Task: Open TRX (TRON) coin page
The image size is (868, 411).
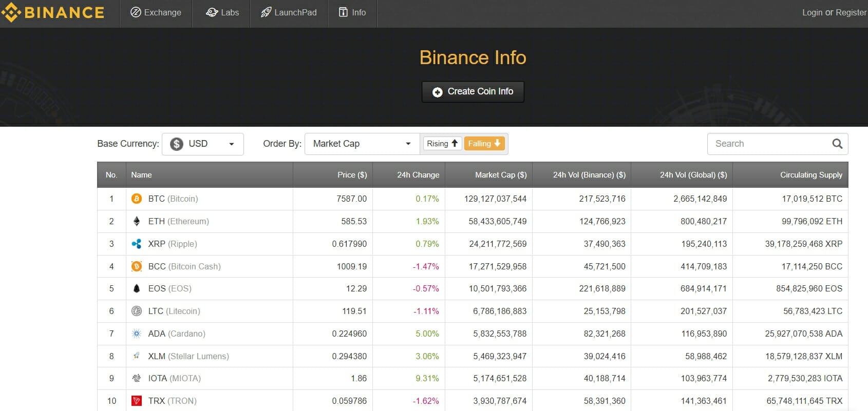Action: click(x=173, y=401)
